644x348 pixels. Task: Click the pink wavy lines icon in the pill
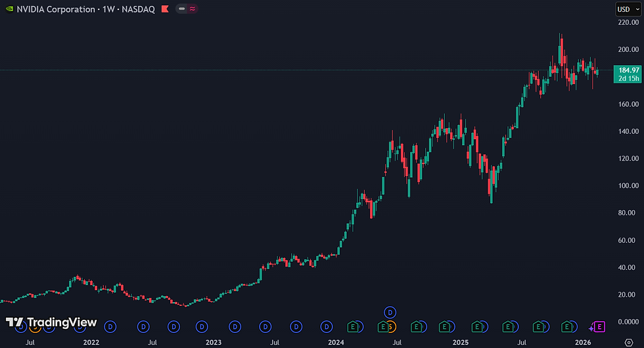pyautogui.click(x=192, y=9)
